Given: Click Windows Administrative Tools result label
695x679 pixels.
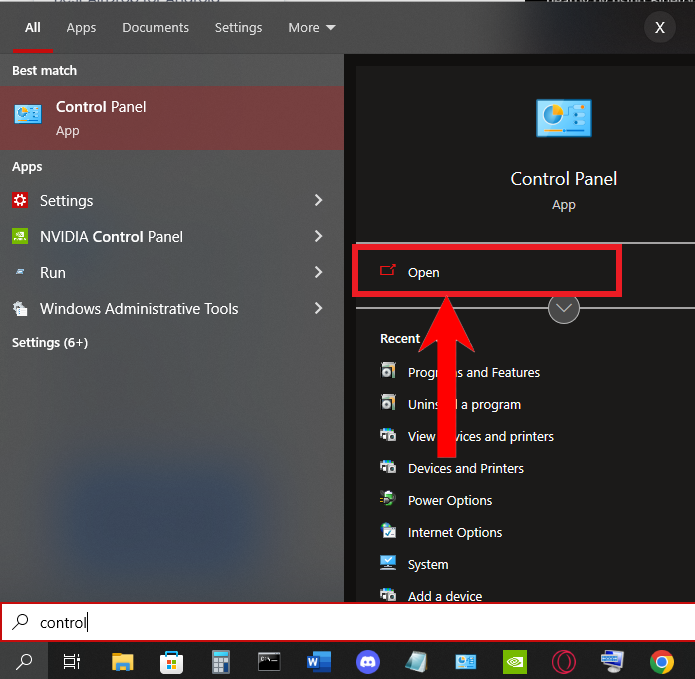Looking at the screenshot, I should pos(139,308).
